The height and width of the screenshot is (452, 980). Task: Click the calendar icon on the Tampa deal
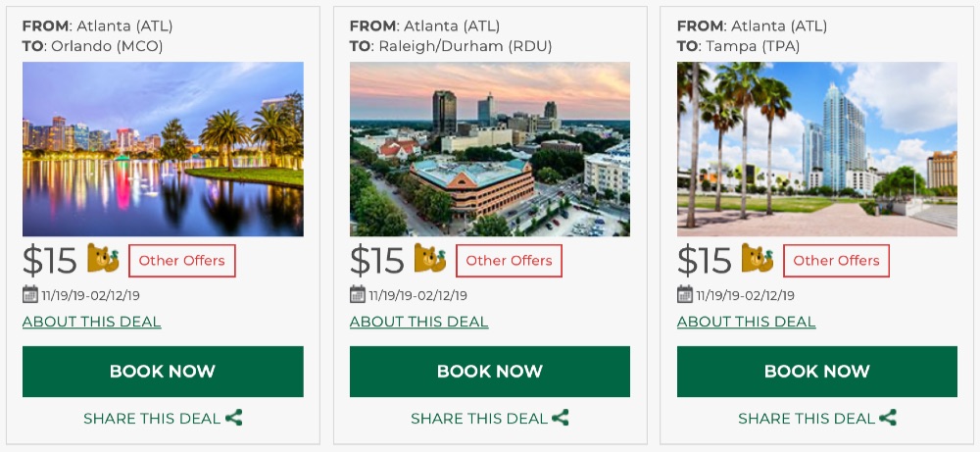coord(685,294)
